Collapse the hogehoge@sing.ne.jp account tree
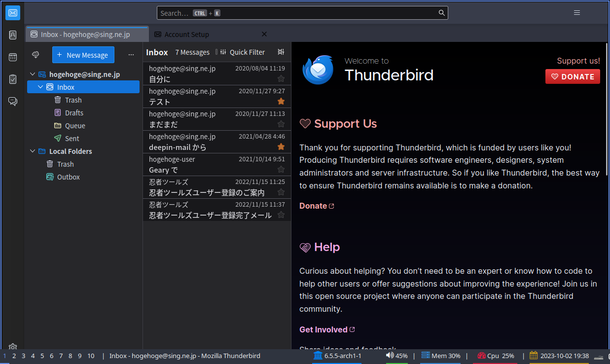Image resolution: width=610 pixels, height=364 pixels. pyautogui.click(x=33, y=74)
